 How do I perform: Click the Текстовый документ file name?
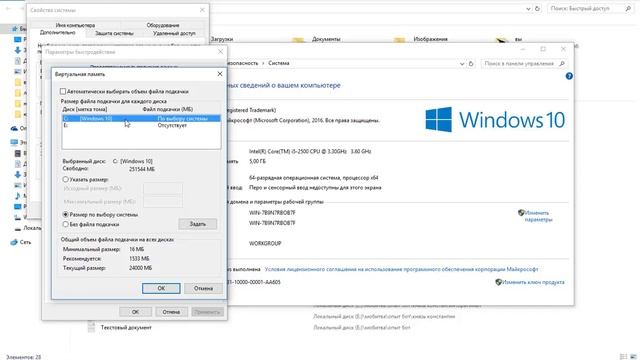point(126,327)
